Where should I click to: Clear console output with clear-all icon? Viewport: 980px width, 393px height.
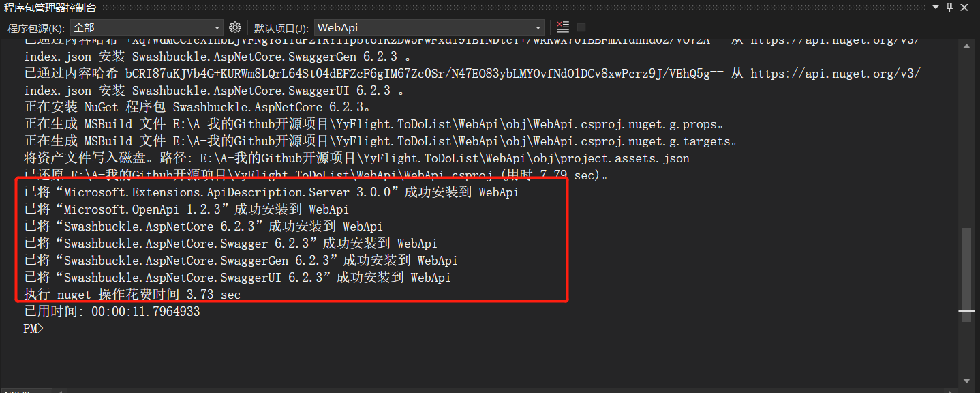(x=562, y=27)
